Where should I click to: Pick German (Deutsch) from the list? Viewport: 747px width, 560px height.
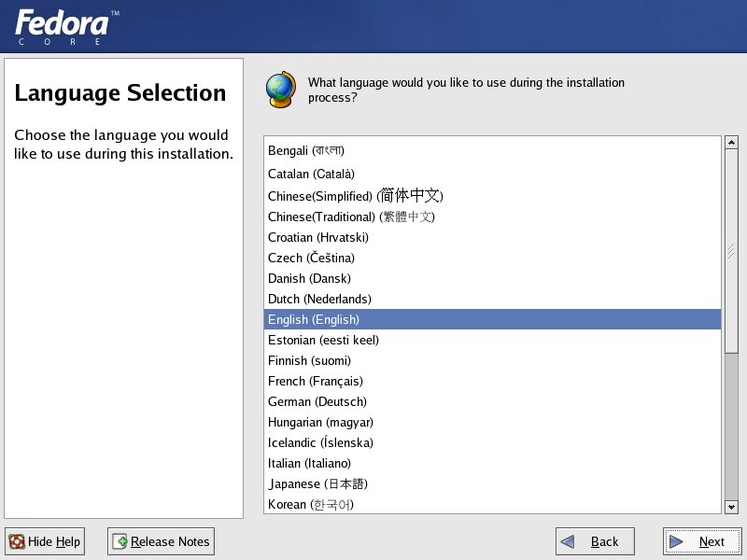(315, 401)
